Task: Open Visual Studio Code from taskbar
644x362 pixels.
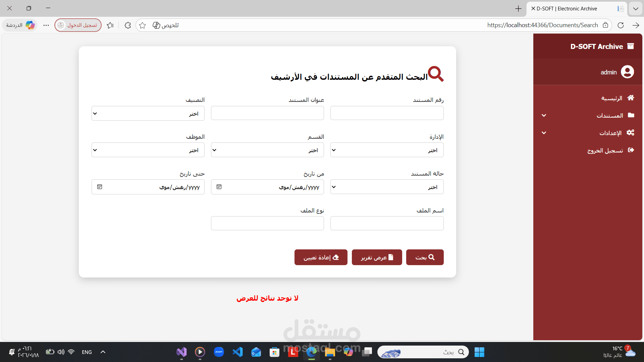Action: pos(237,352)
